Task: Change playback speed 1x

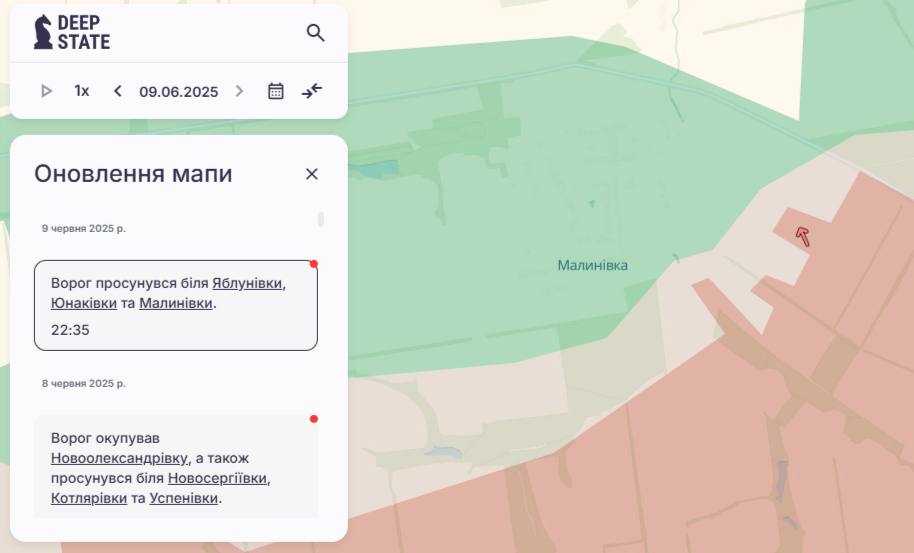Action: pyautogui.click(x=82, y=91)
